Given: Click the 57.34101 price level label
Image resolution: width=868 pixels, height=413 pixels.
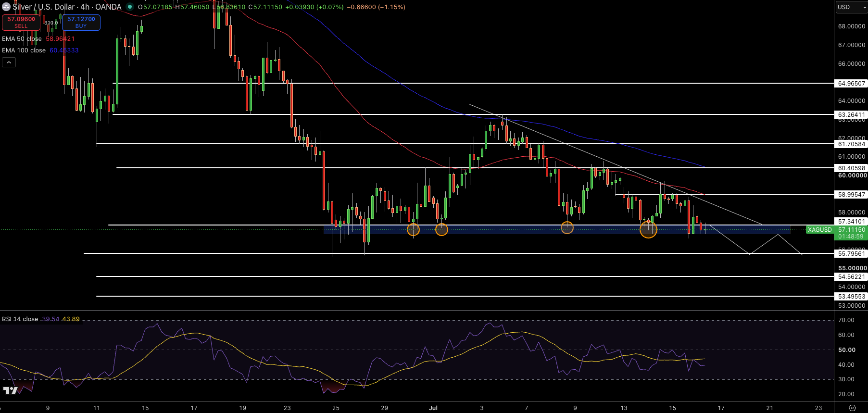Looking at the screenshot, I should (x=851, y=222).
